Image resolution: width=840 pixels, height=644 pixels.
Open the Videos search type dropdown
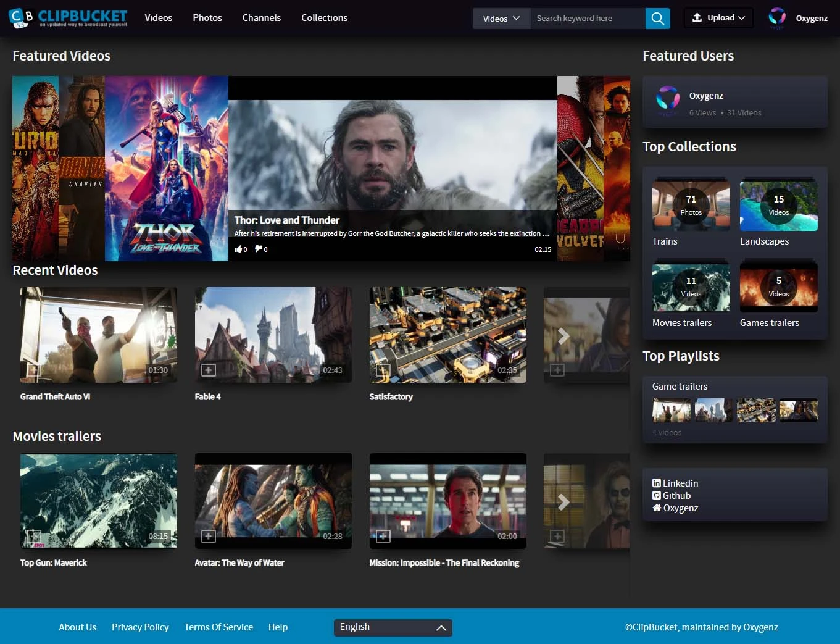coord(501,19)
